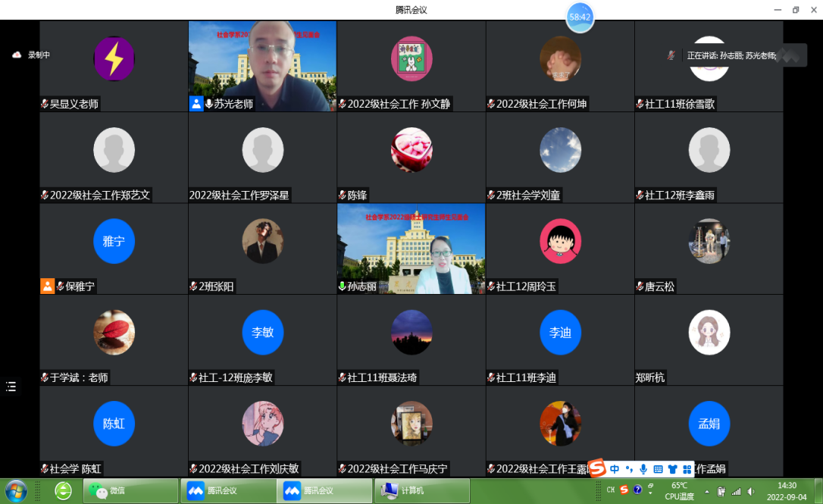Switch to 微信 taskbar item
The height and width of the screenshot is (504, 823).
pyautogui.click(x=130, y=490)
